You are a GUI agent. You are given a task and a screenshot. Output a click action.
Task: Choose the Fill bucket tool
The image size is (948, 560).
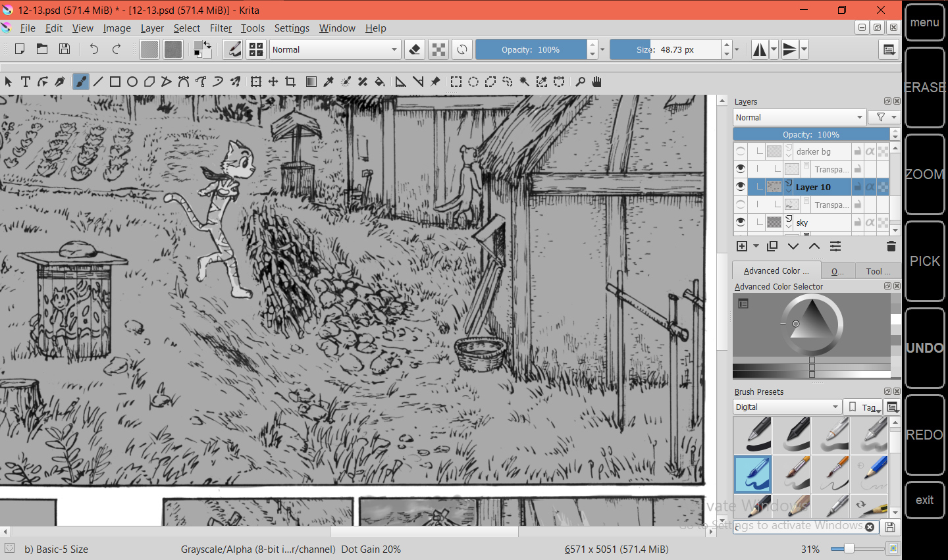[x=380, y=82]
